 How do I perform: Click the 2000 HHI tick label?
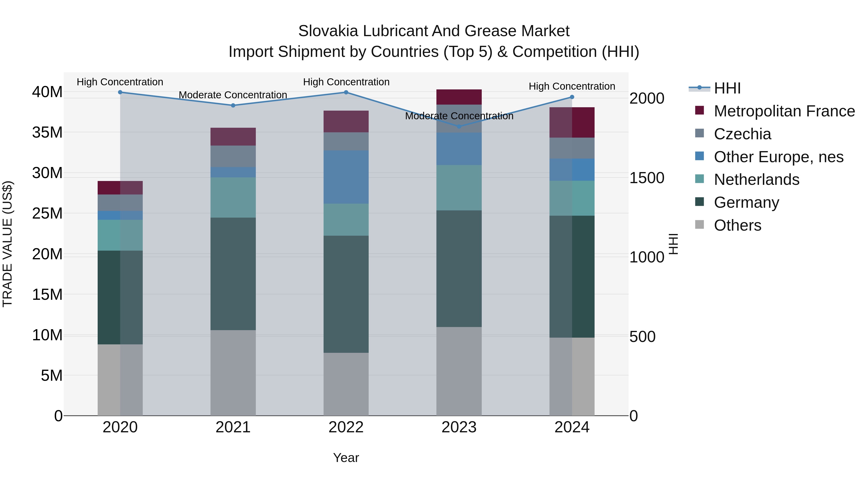[x=647, y=98]
